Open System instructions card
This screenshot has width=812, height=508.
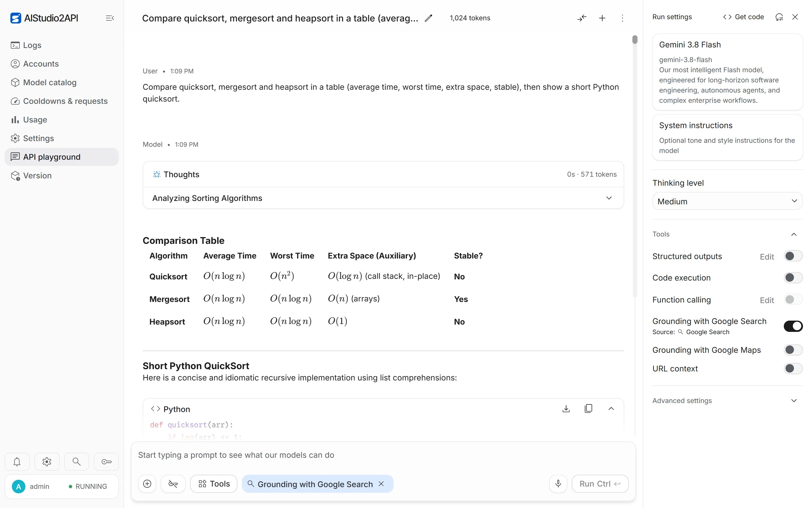point(727,137)
